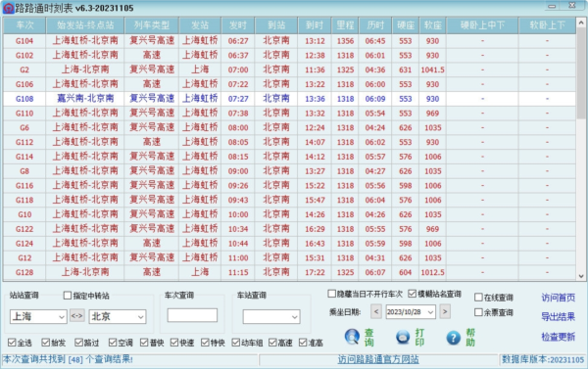Click the highlighted G108 train cell
The width and height of the screenshot is (588, 369).
[24, 99]
